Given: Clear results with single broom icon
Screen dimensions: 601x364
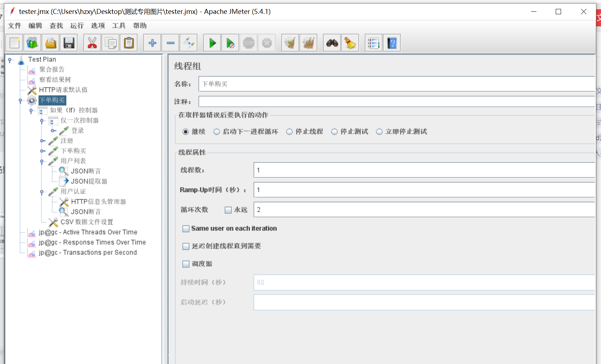Looking at the screenshot, I should 290,43.
